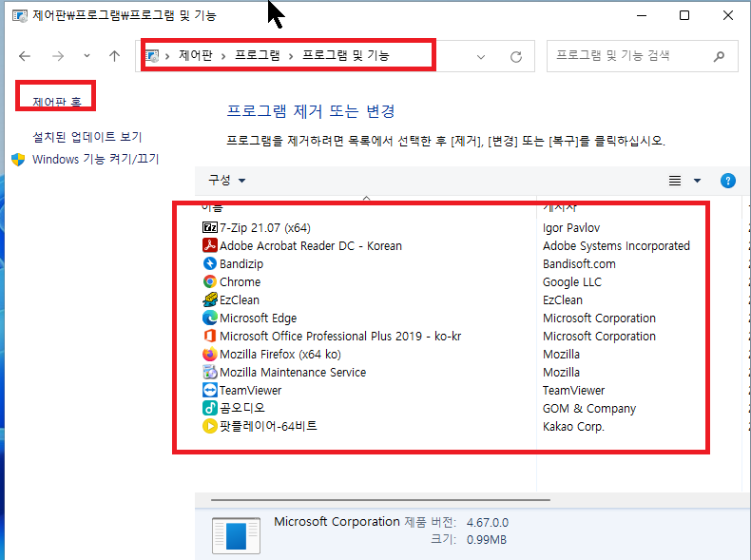Select the Bandizip row name text
Screen dimensions: 751x560
click(x=241, y=264)
